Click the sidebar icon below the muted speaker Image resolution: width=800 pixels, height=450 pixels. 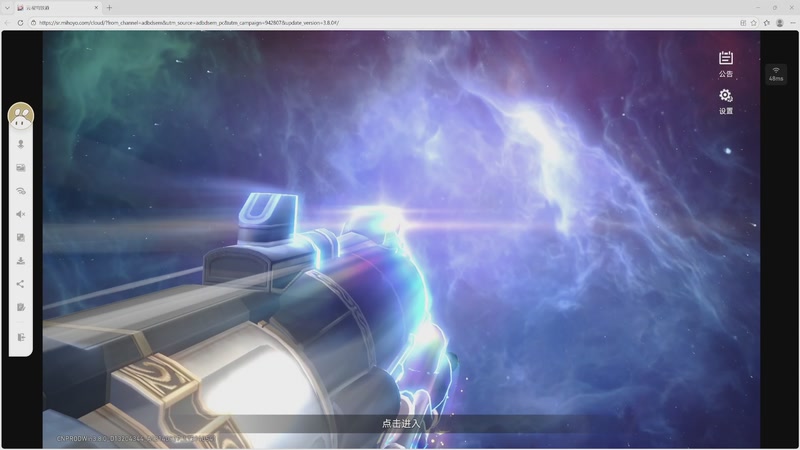point(21,238)
